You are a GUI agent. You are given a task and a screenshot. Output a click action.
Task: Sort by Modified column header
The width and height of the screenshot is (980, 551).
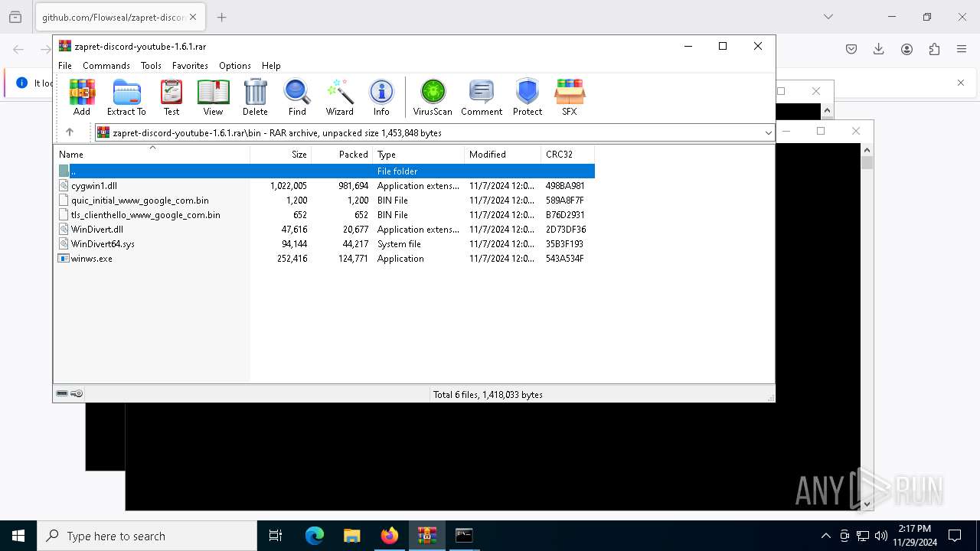pyautogui.click(x=503, y=154)
